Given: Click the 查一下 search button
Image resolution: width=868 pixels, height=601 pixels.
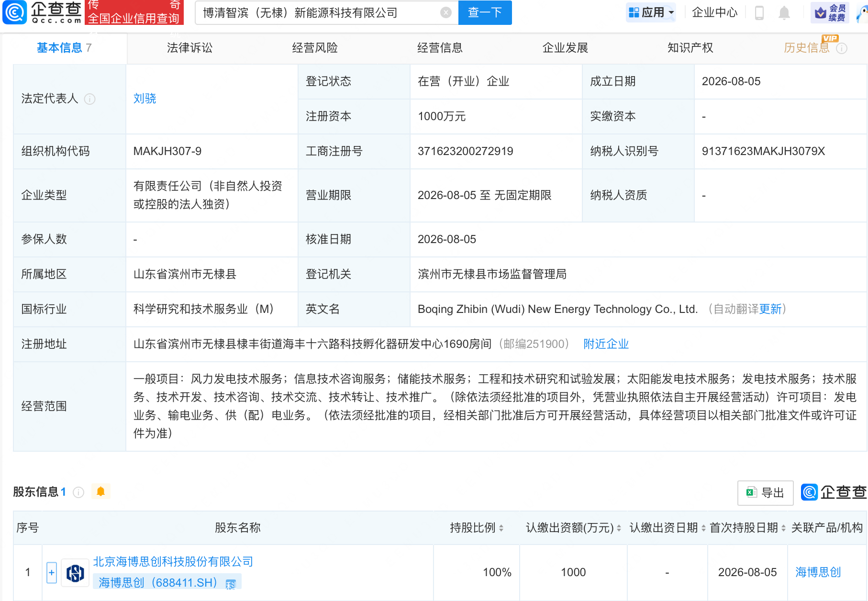Looking at the screenshot, I should [x=485, y=12].
